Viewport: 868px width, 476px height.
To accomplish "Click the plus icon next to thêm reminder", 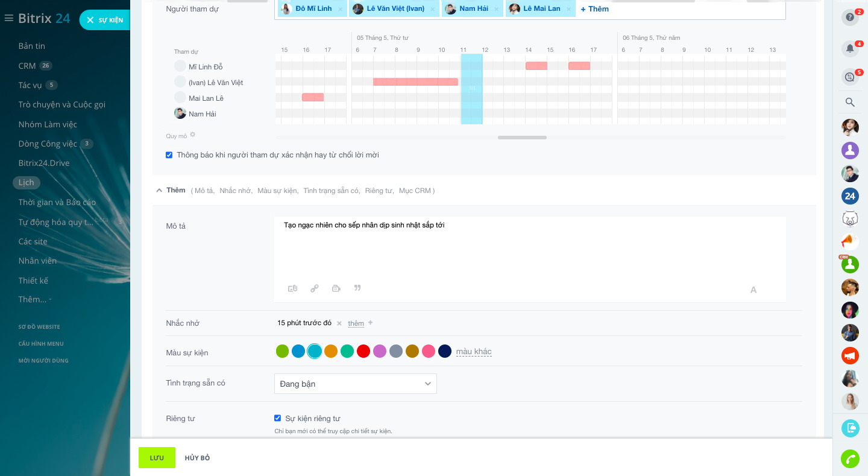I will [371, 323].
